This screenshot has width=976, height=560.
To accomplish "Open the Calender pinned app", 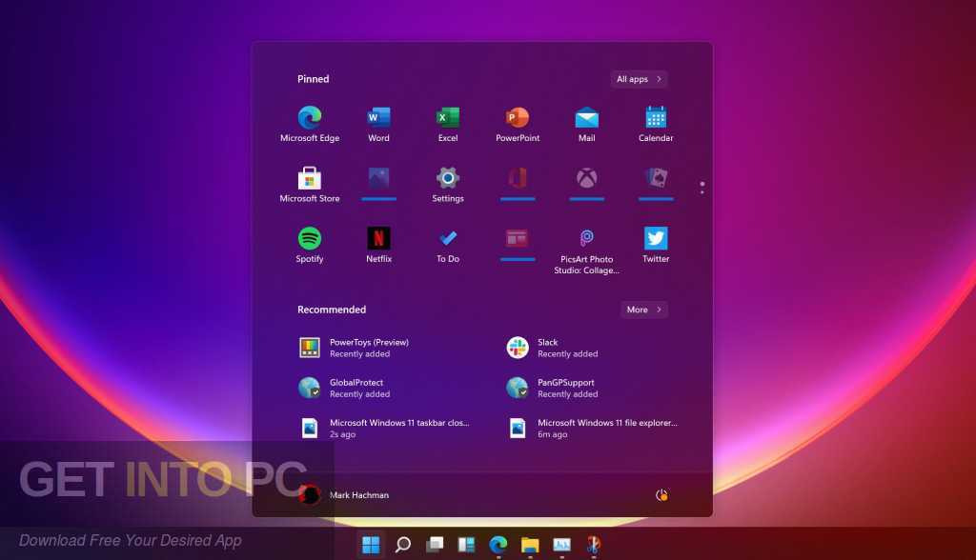I will point(656,125).
